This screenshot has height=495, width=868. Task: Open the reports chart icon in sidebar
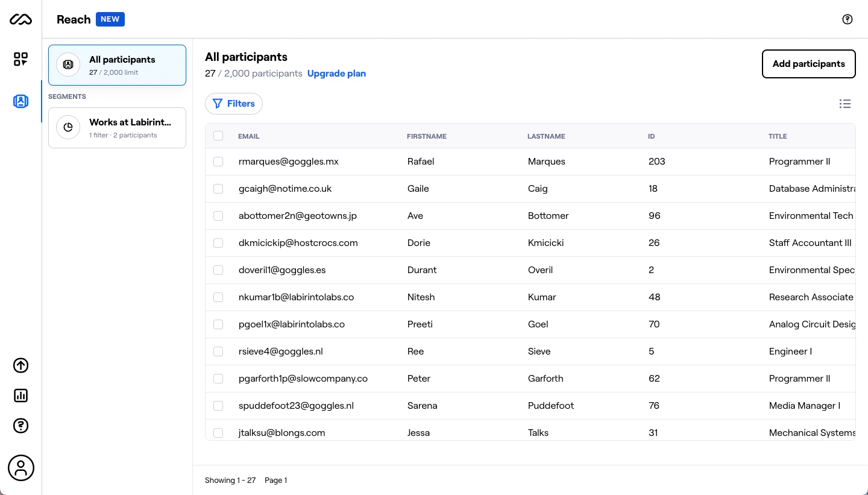pyautogui.click(x=20, y=396)
